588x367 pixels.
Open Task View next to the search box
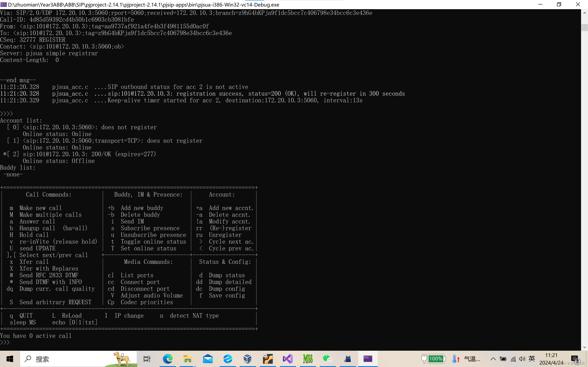(147, 359)
